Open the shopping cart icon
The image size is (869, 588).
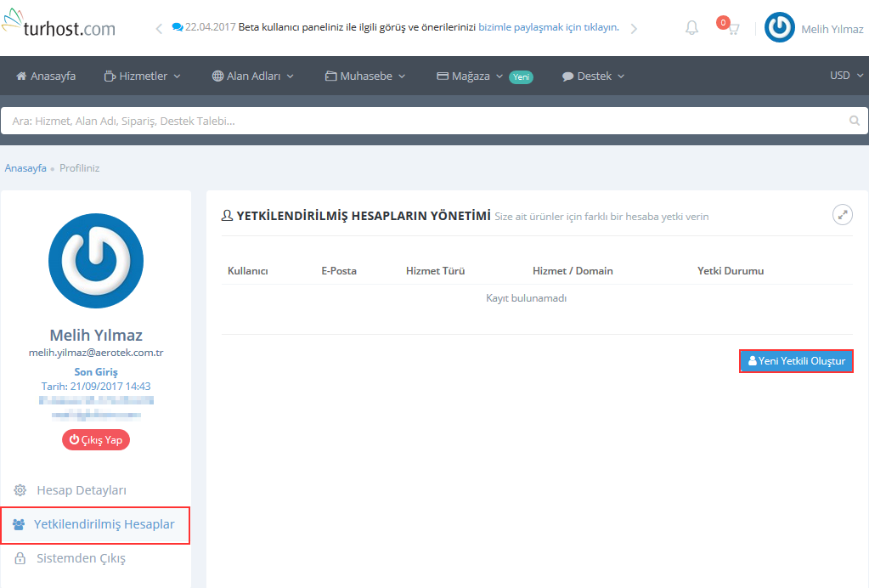[731, 28]
